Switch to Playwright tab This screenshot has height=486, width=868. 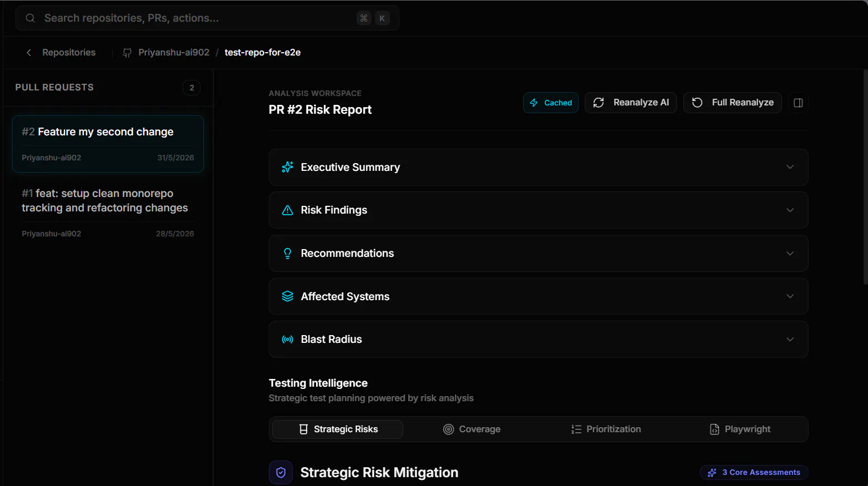point(740,429)
